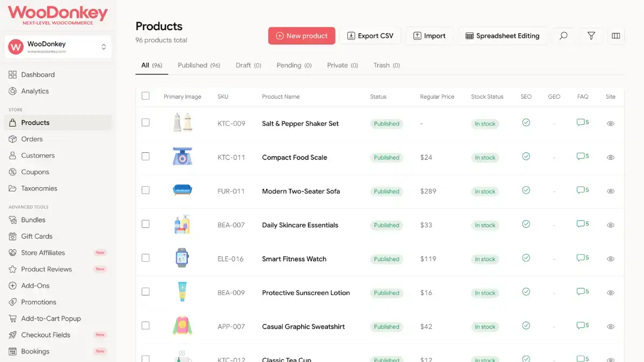Image resolution: width=644 pixels, height=362 pixels.
Task: Click Published status for Daily Skincare Essentials
Action: (386, 225)
